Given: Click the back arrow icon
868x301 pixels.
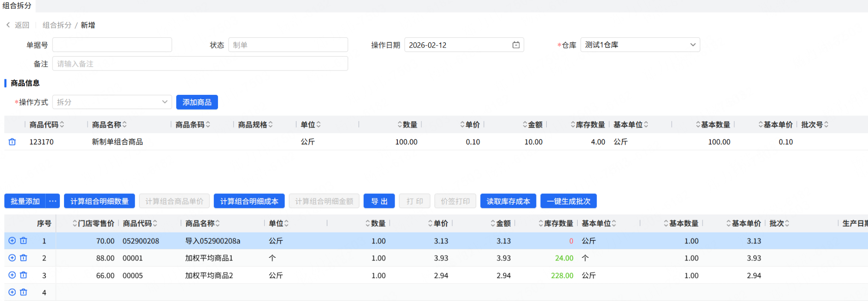Looking at the screenshot, I should click(8, 25).
